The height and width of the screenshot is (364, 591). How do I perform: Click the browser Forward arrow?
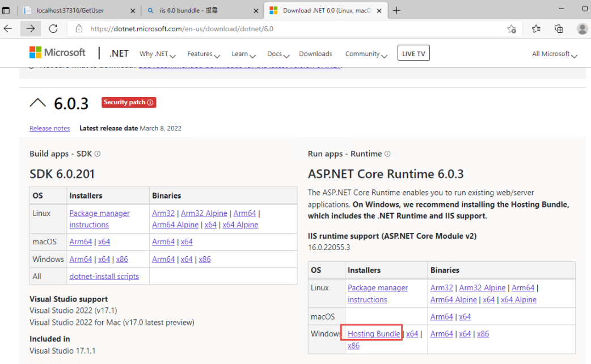pos(31,29)
